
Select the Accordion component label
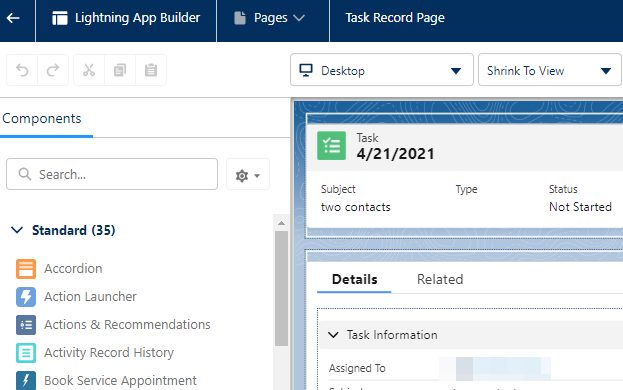pos(73,269)
